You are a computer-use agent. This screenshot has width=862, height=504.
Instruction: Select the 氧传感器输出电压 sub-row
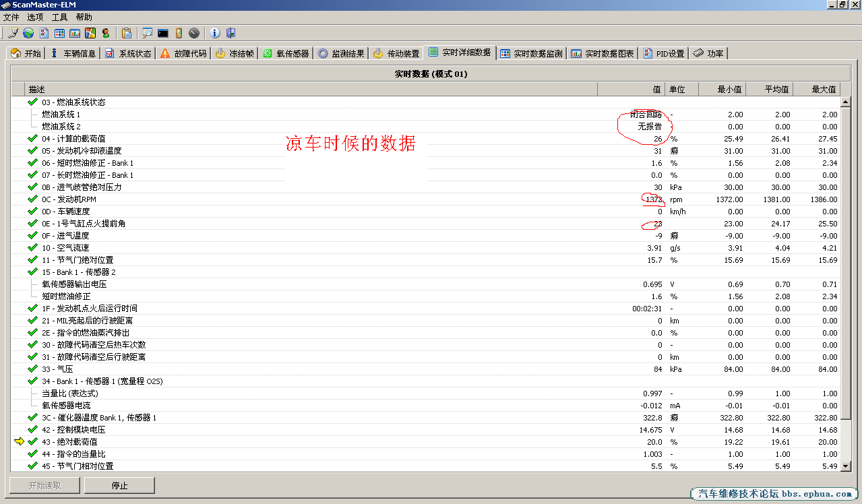point(425,284)
